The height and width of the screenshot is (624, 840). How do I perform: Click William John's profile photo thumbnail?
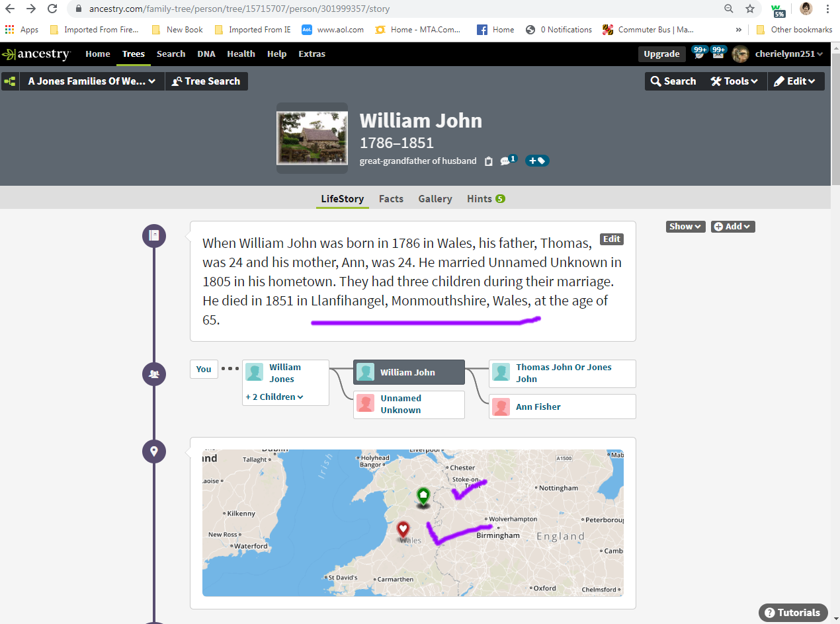pos(312,137)
